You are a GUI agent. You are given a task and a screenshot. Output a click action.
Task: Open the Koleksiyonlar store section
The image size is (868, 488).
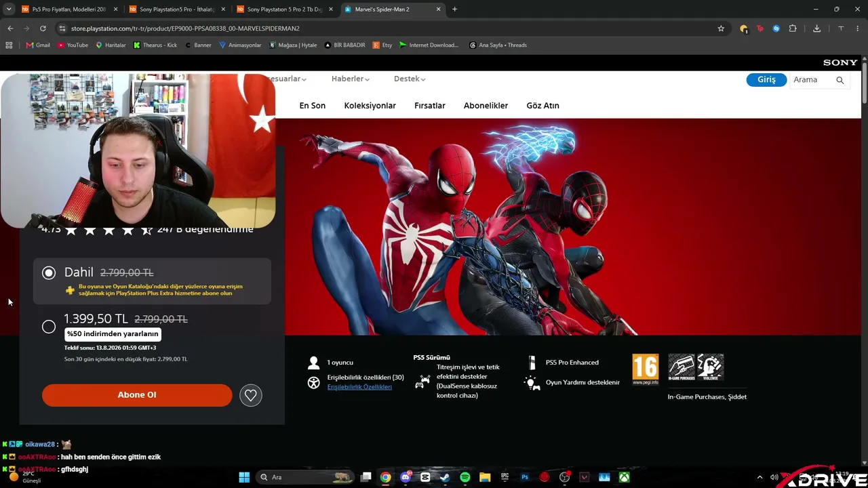coord(370,106)
